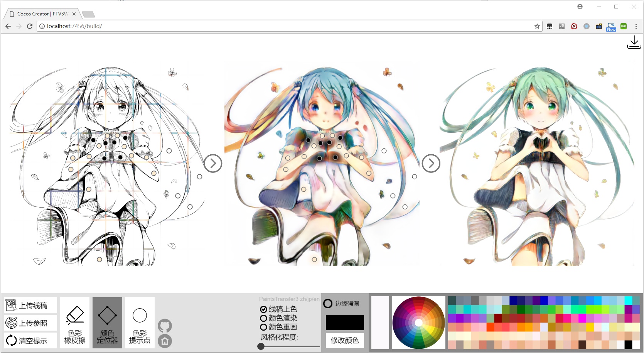644x353 pixels.
Task: Click the red circle X extension icon
Action: [574, 26]
